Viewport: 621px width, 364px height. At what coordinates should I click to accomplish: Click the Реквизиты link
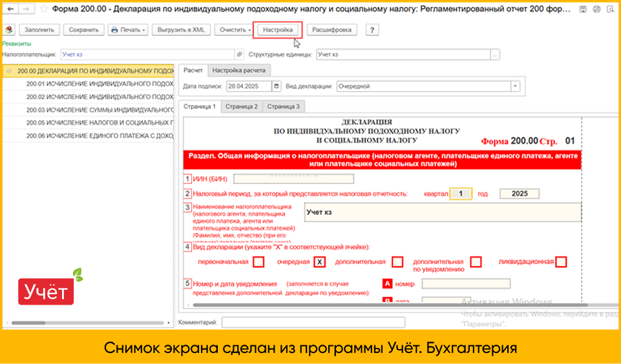17,43
